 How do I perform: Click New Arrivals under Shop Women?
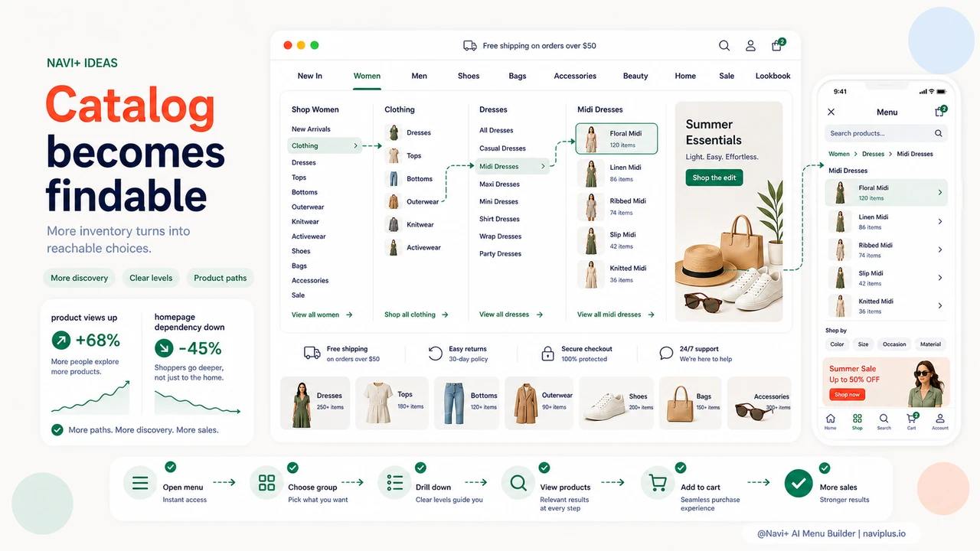tap(311, 129)
